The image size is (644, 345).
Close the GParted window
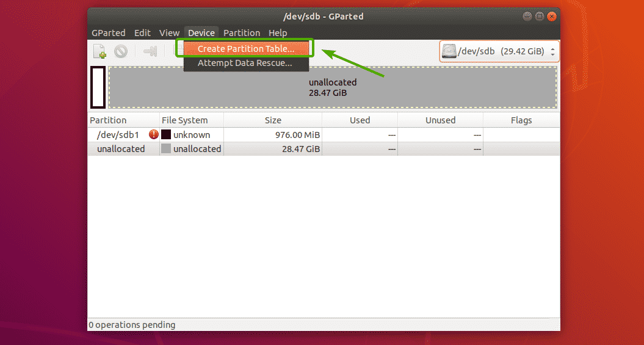pos(552,16)
